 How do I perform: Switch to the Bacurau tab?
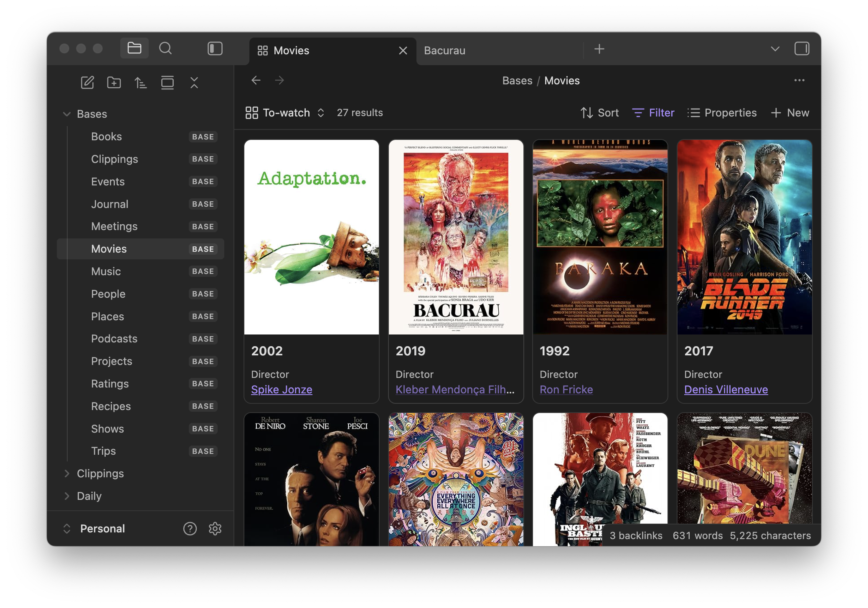[444, 51]
